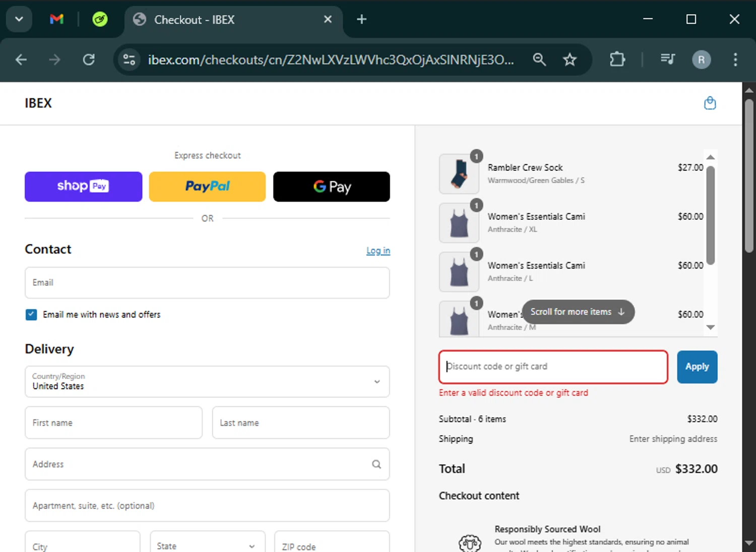Go back to previous page
The width and height of the screenshot is (756, 552).
(x=21, y=59)
